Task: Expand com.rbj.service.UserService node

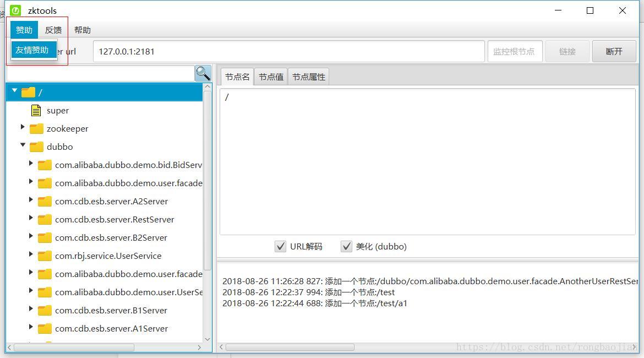Action: 31,254
